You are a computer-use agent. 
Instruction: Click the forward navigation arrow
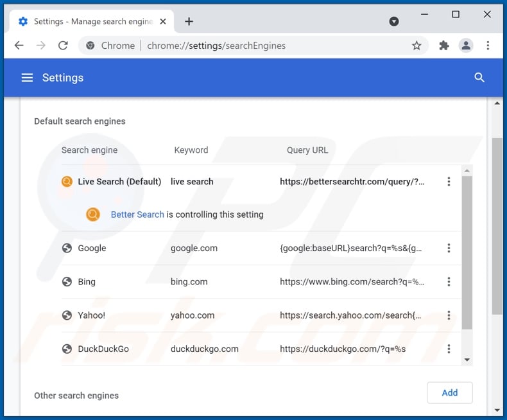coord(41,46)
